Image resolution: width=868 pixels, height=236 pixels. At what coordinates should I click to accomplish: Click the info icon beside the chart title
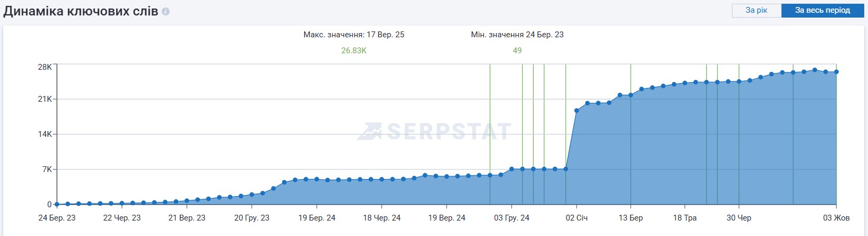click(x=166, y=11)
